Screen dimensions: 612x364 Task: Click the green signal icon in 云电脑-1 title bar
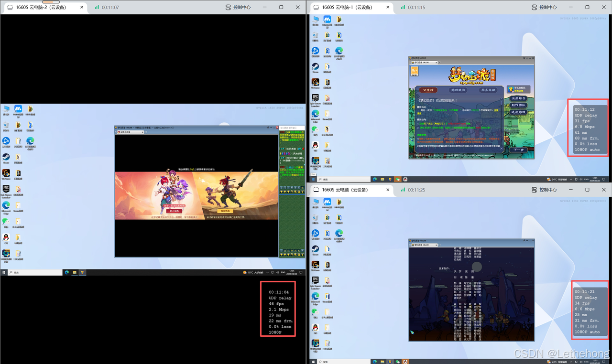pyautogui.click(x=403, y=7)
